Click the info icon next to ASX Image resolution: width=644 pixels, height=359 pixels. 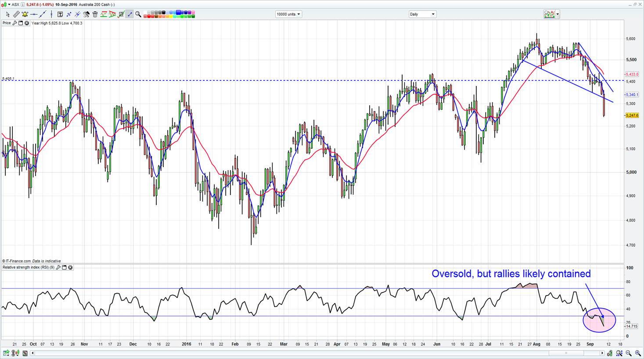tap(23, 4)
